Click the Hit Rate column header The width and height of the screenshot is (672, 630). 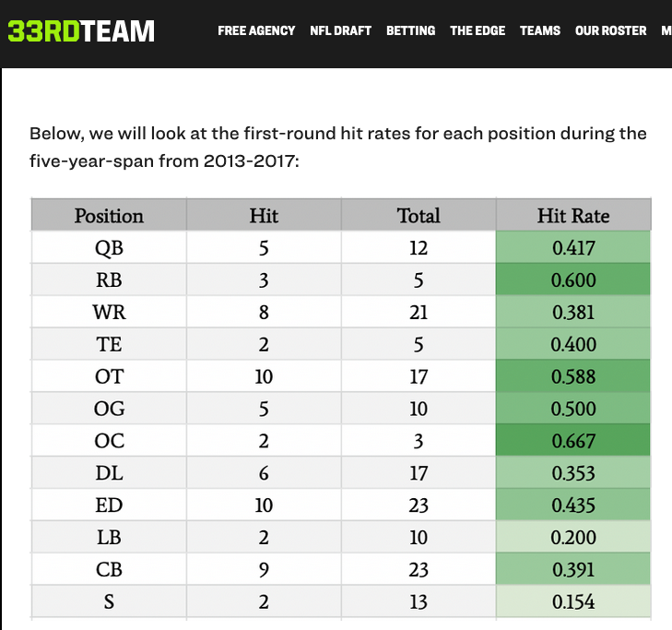pos(573,216)
